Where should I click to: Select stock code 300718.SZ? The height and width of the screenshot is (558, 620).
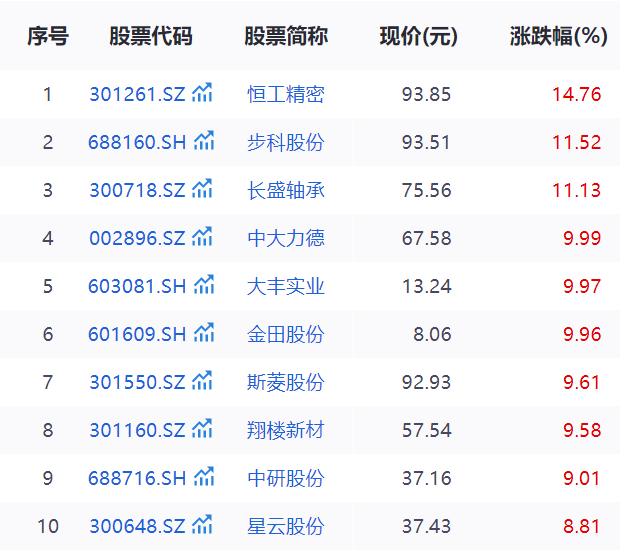click(137, 191)
